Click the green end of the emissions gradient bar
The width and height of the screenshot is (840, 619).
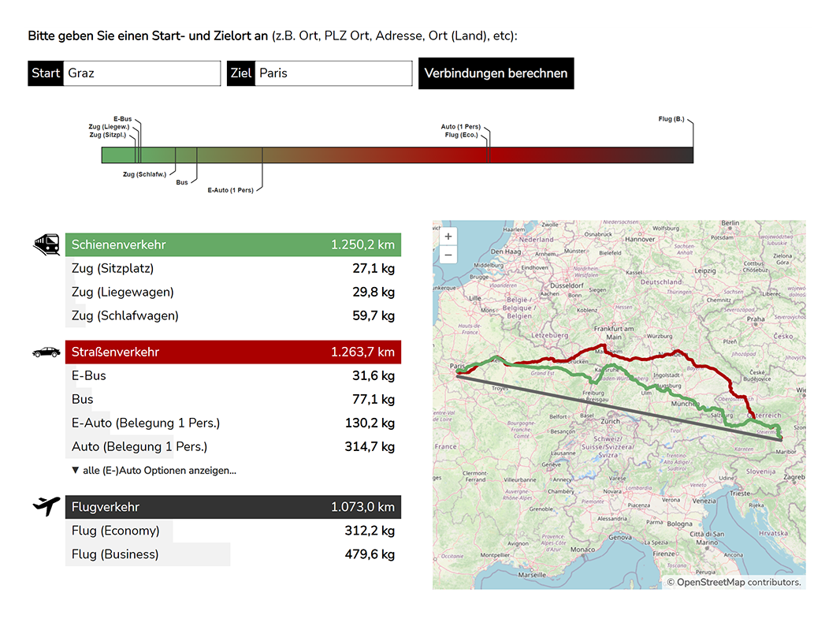pyautogui.click(x=114, y=155)
